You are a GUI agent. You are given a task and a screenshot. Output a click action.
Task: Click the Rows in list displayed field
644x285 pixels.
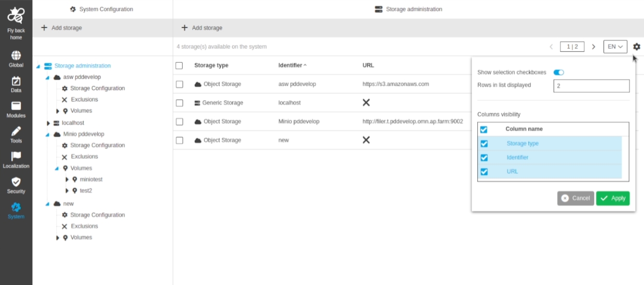coord(591,86)
